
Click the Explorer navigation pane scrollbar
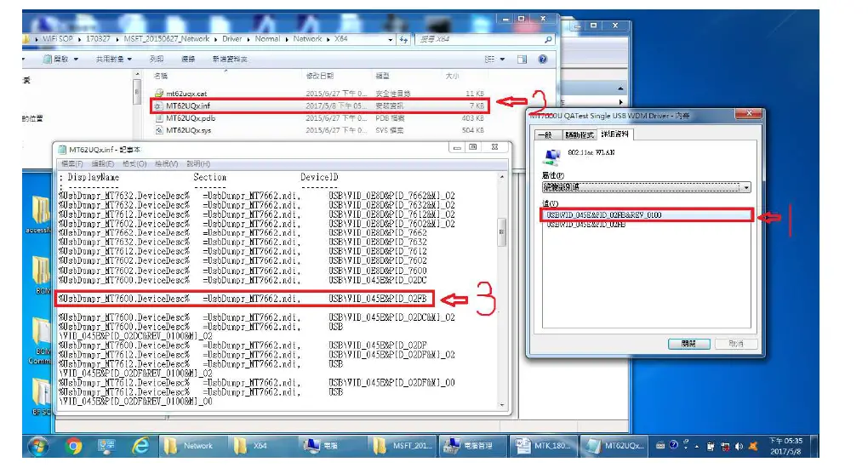pyautogui.click(x=137, y=91)
